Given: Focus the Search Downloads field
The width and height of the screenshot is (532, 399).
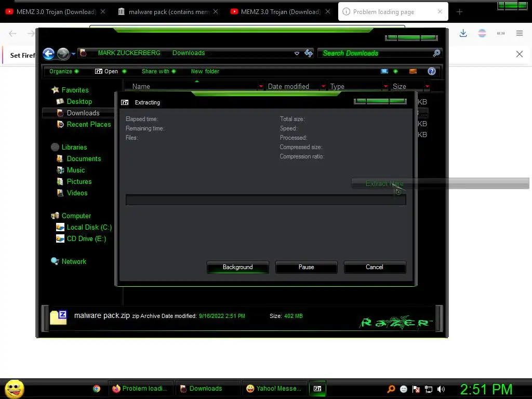Looking at the screenshot, I should [376, 54].
